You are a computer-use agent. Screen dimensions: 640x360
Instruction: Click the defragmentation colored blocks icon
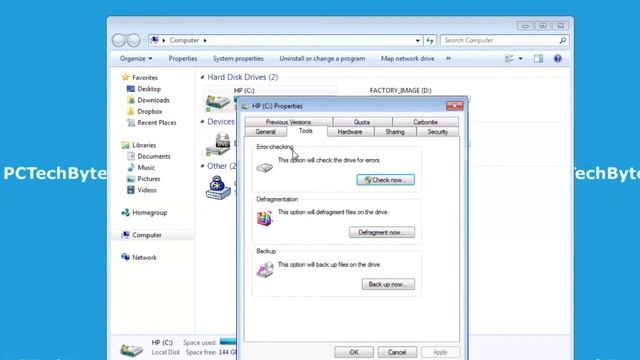264,218
